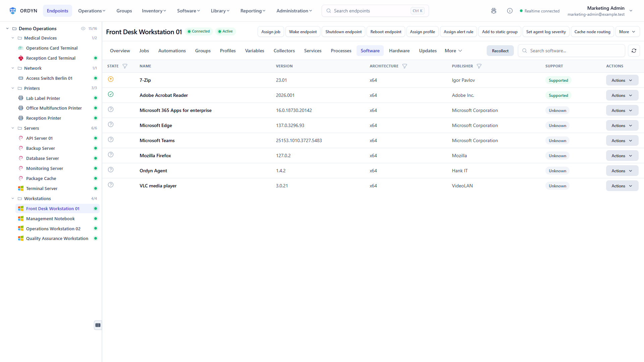Click the Access Switch Berlin 01 switch icon
The height and width of the screenshot is (362, 644).
click(21, 78)
